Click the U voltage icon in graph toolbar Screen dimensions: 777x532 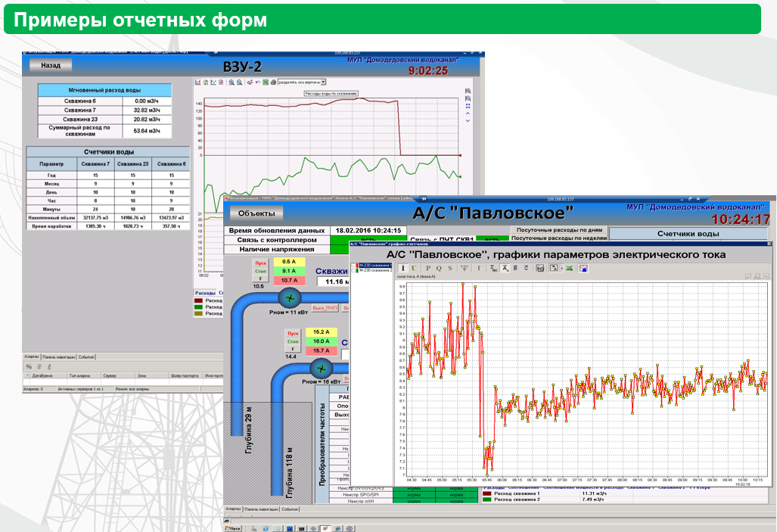pos(414,268)
